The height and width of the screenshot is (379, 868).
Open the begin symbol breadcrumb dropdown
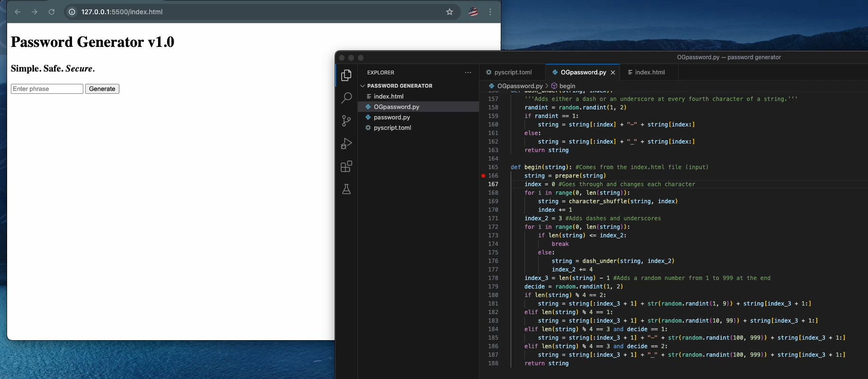point(567,86)
